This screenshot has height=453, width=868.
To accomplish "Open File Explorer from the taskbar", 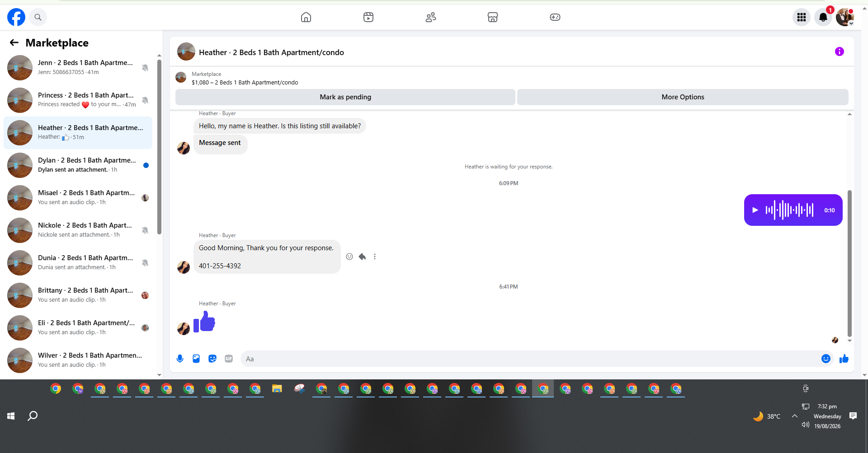I will 277,389.
